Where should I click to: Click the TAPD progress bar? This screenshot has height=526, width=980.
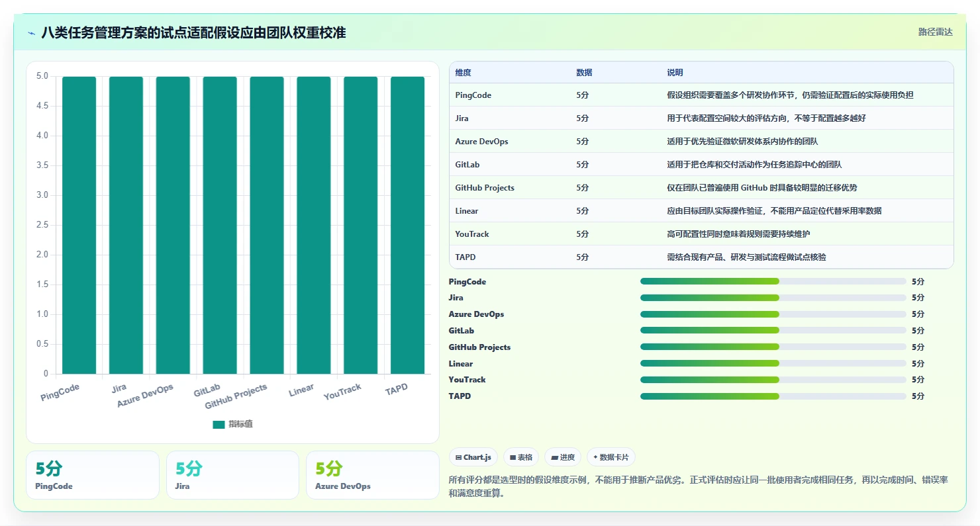(773, 396)
